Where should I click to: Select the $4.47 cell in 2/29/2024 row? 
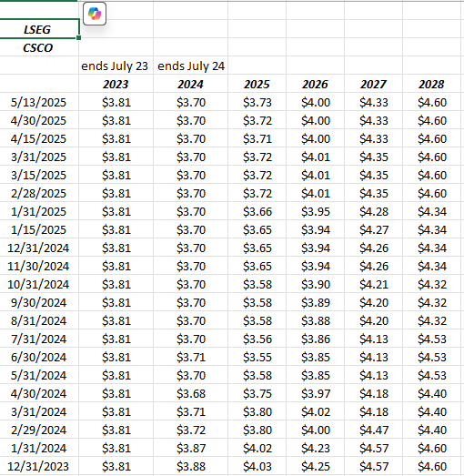click(x=373, y=430)
